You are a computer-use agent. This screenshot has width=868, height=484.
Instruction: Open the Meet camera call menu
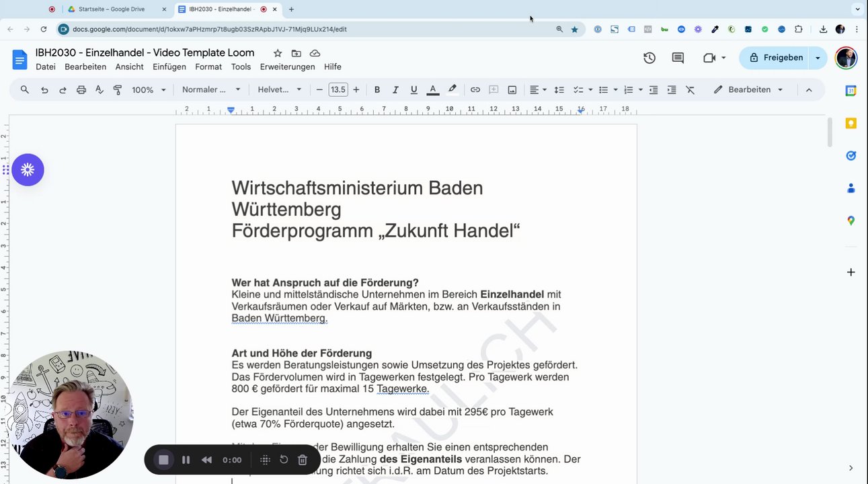714,58
